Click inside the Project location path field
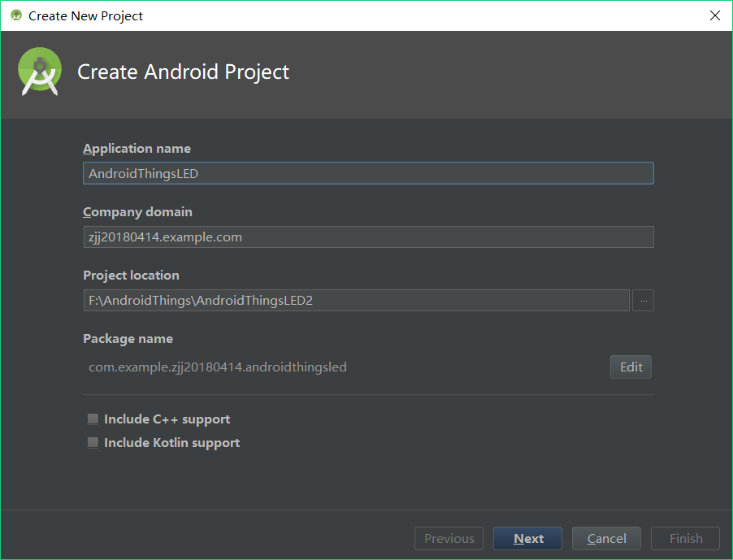733x560 pixels. click(356, 301)
